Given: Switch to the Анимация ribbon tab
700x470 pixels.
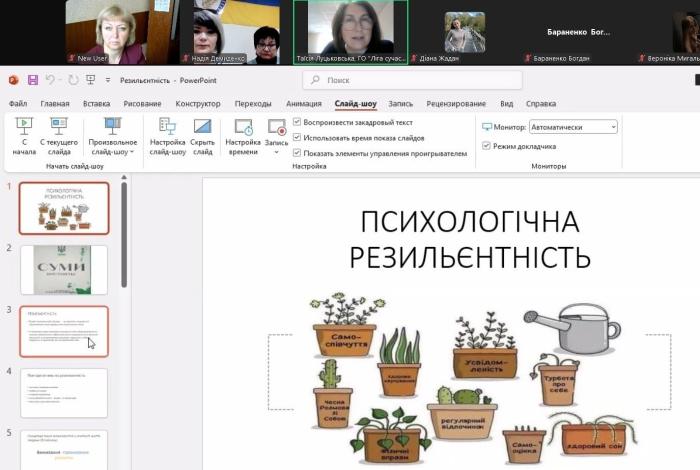Looking at the screenshot, I should pos(303,103).
